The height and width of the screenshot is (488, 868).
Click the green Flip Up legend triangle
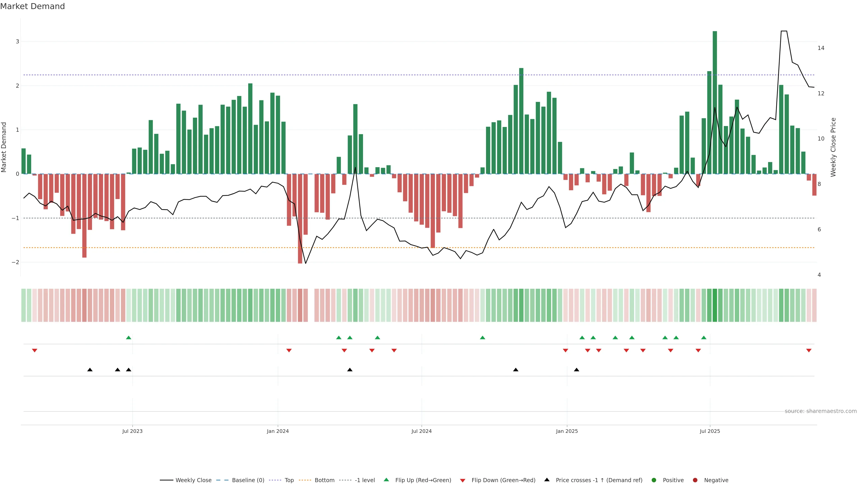(387, 480)
